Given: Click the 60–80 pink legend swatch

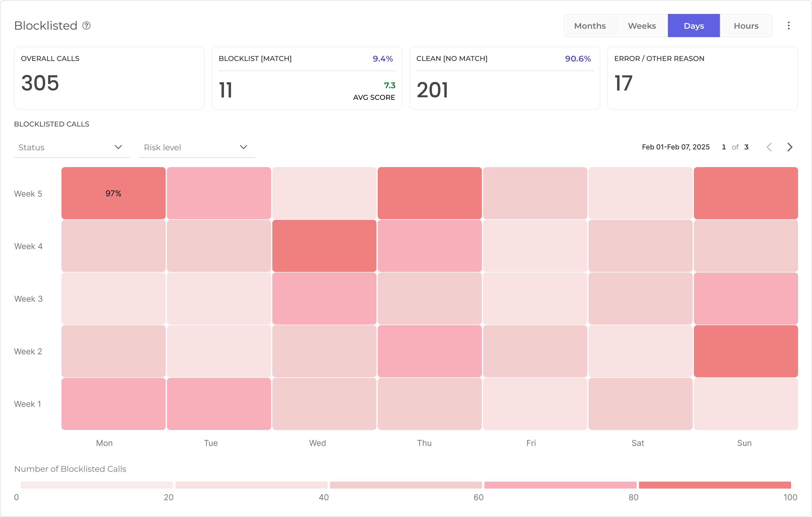Looking at the screenshot, I should 560,485.
